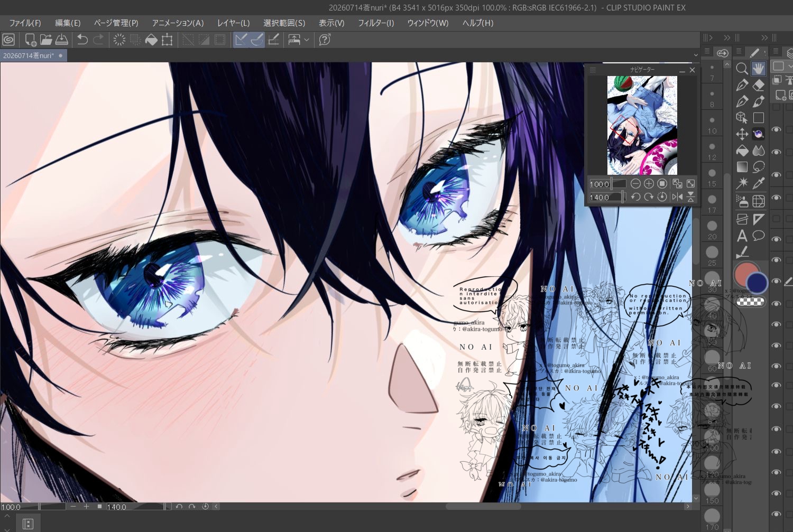This screenshot has height=532, width=793.
Task: Toggle Snap to Special Ruler
Action: click(x=257, y=40)
